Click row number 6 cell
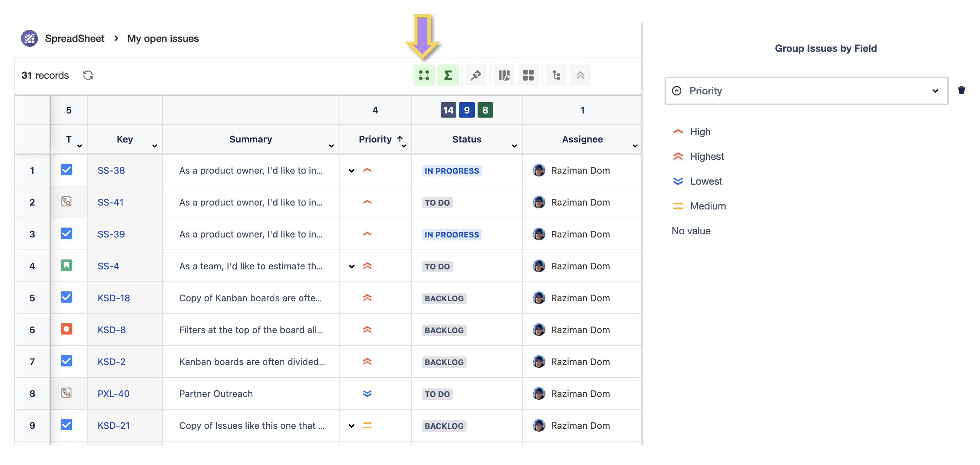 click(32, 329)
